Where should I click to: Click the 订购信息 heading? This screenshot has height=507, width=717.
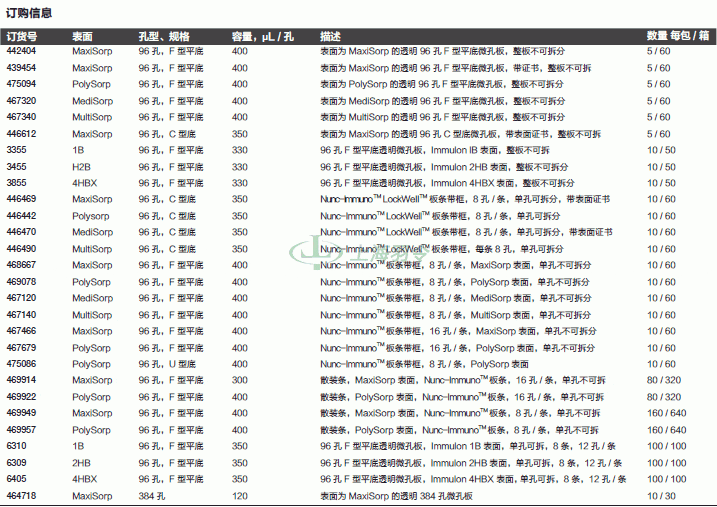click(x=29, y=13)
